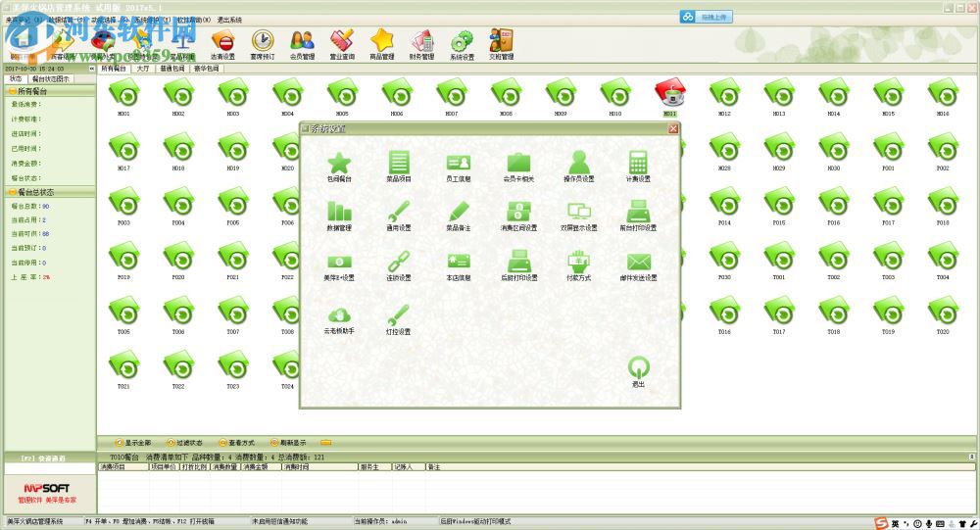Click the 消费时间 column header

tap(319, 467)
